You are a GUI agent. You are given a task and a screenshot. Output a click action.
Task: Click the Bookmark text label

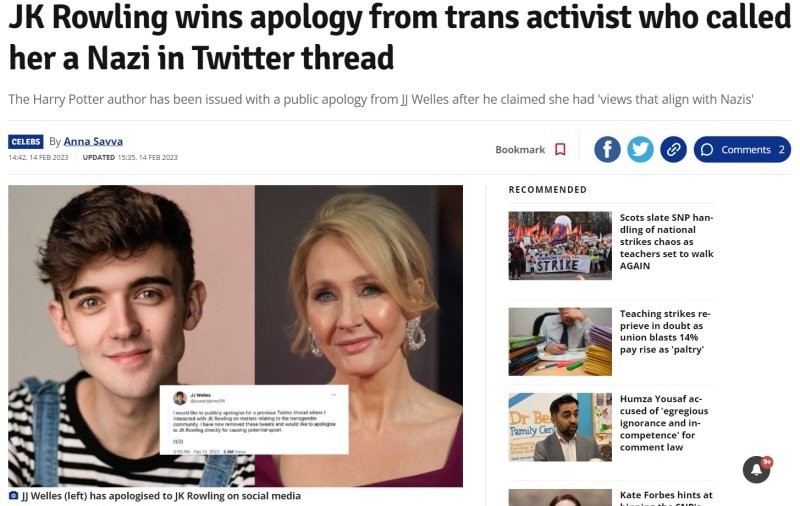[520, 149]
